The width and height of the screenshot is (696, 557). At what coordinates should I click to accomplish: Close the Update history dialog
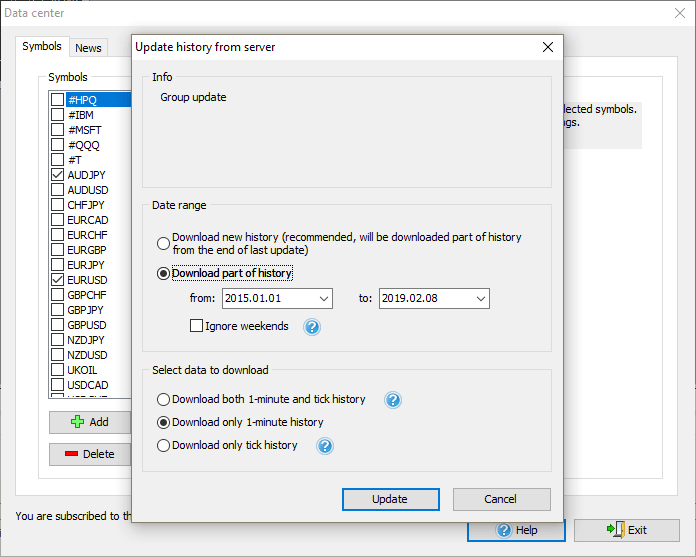tap(547, 47)
